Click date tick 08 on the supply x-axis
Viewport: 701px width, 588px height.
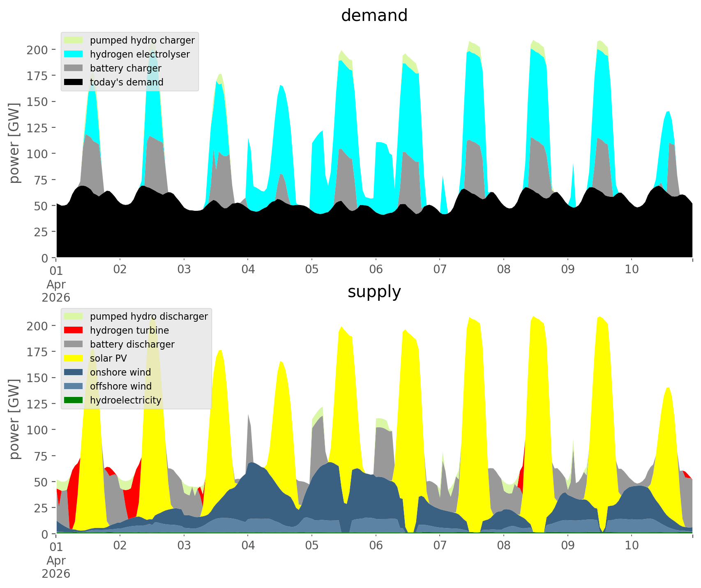[504, 546]
